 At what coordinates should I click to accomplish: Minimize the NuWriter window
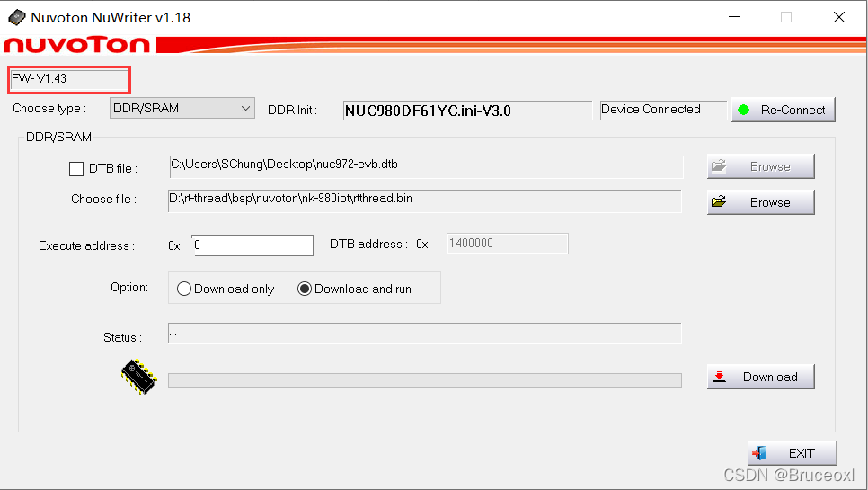tap(734, 17)
